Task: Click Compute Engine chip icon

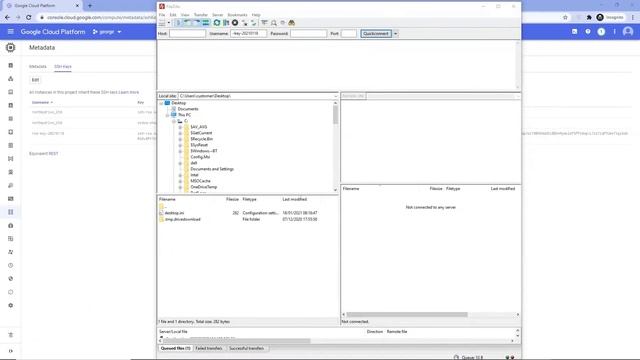Action: pyautogui.click(x=11, y=48)
